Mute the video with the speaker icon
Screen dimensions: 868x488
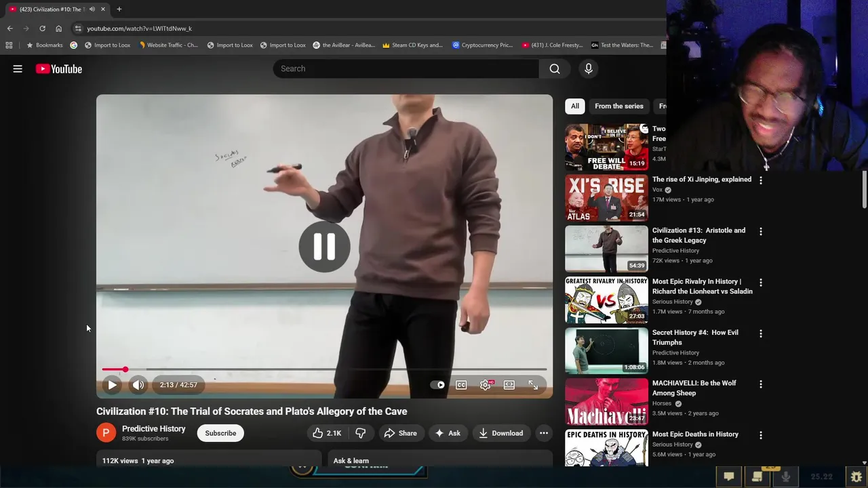click(138, 385)
